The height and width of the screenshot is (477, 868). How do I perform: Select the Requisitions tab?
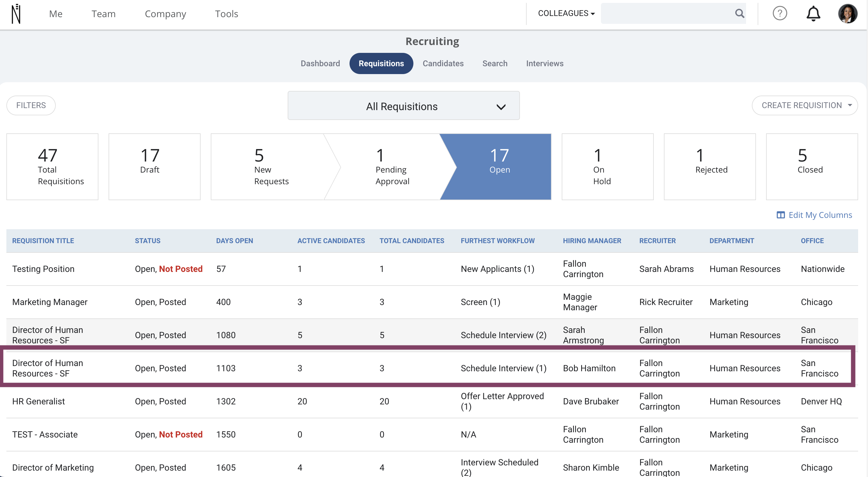pyautogui.click(x=381, y=63)
